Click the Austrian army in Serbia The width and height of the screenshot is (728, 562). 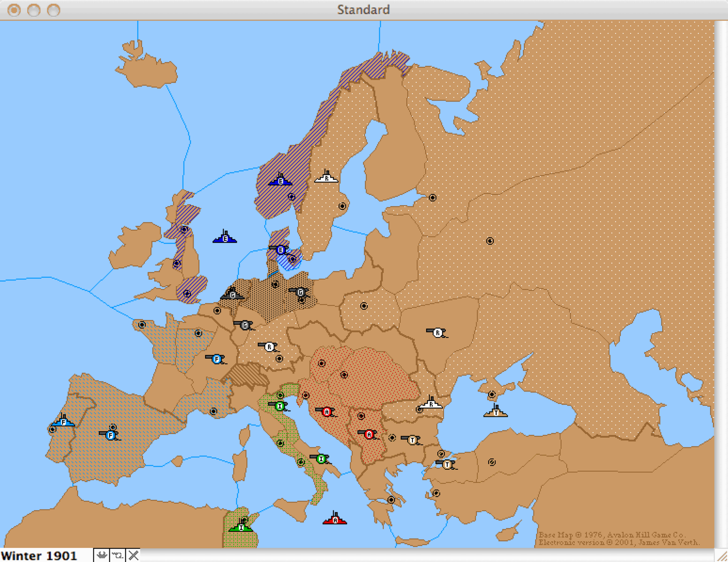369,434
